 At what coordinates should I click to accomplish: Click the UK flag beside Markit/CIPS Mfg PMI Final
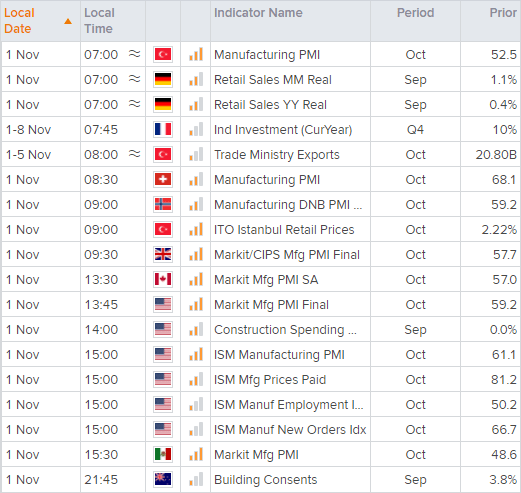(163, 254)
